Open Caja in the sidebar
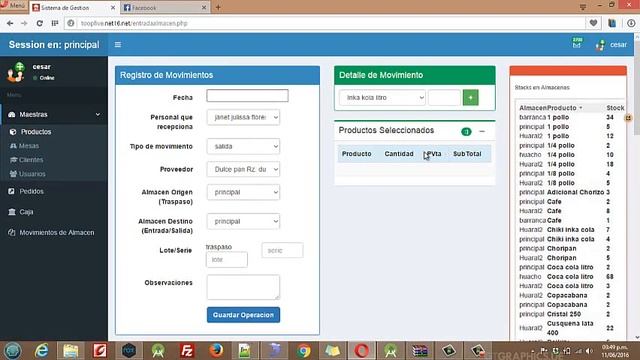The height and width of the screenshot is (360, 640). [26, 212]
